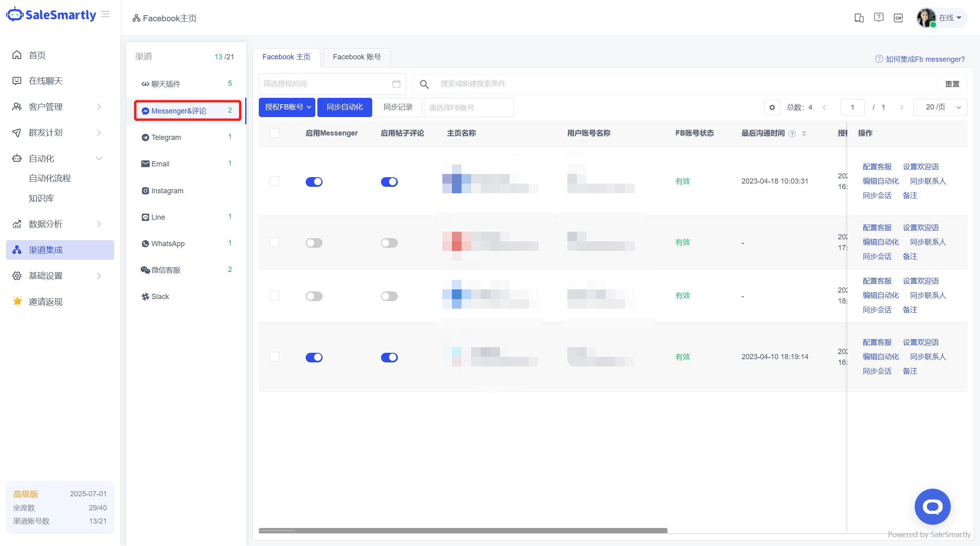The image size is (980, 546).
Task: Expand the 群发计划 menu chevron
Action: coord(99,133)
